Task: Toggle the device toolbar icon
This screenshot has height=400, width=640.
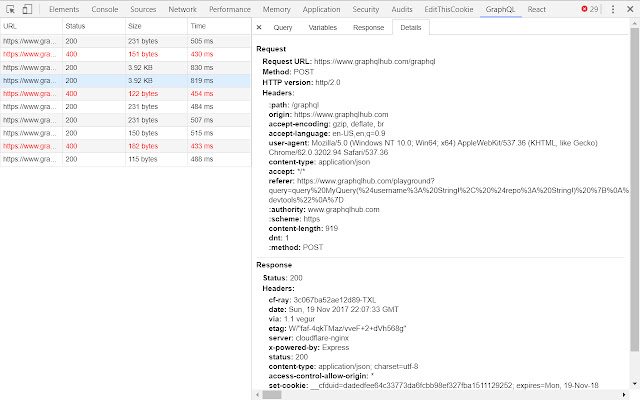Action: (x=28, y=9)
